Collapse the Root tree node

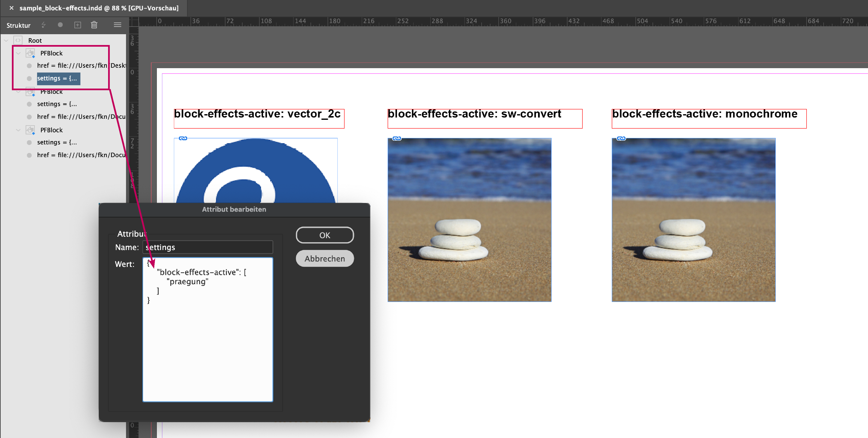click(x=6, y=40)
